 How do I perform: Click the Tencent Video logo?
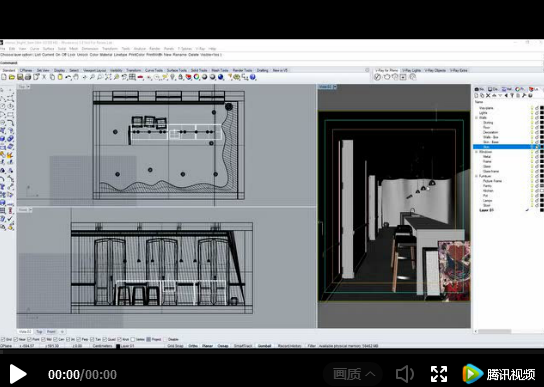[x=499, y=374]
